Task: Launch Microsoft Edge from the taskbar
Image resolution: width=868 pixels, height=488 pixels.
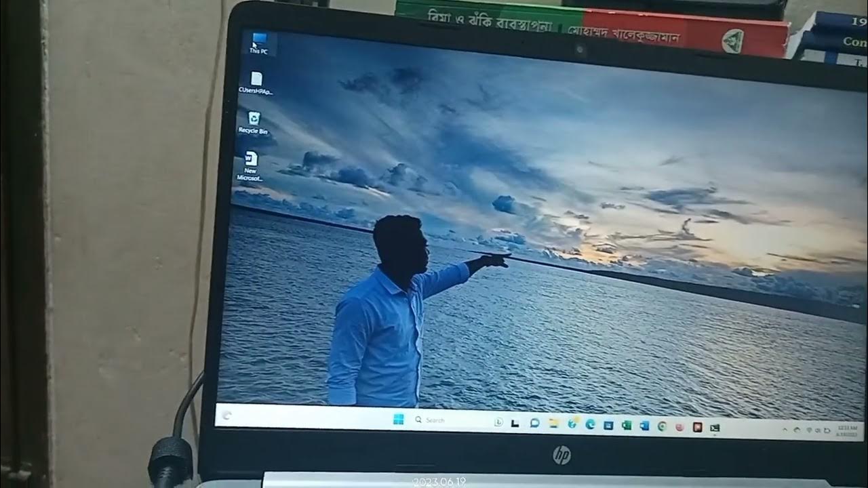Action: click(591, 425)
